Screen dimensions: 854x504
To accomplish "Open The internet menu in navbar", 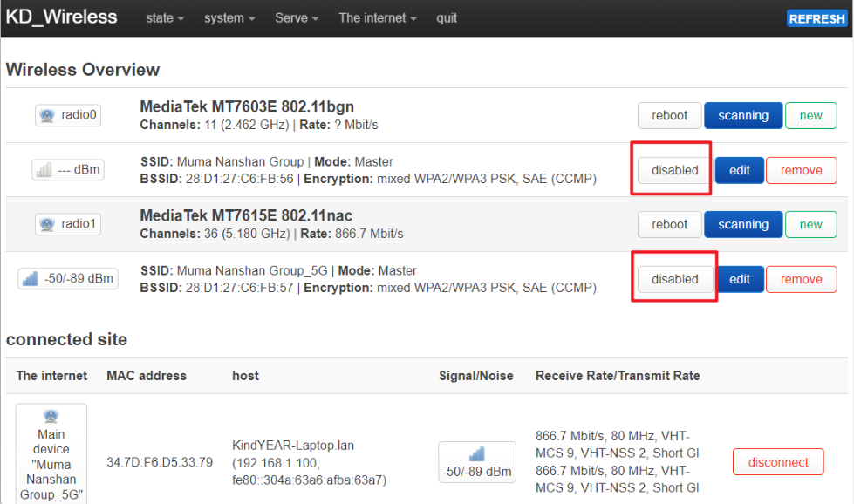I will [x=378, y=18].
